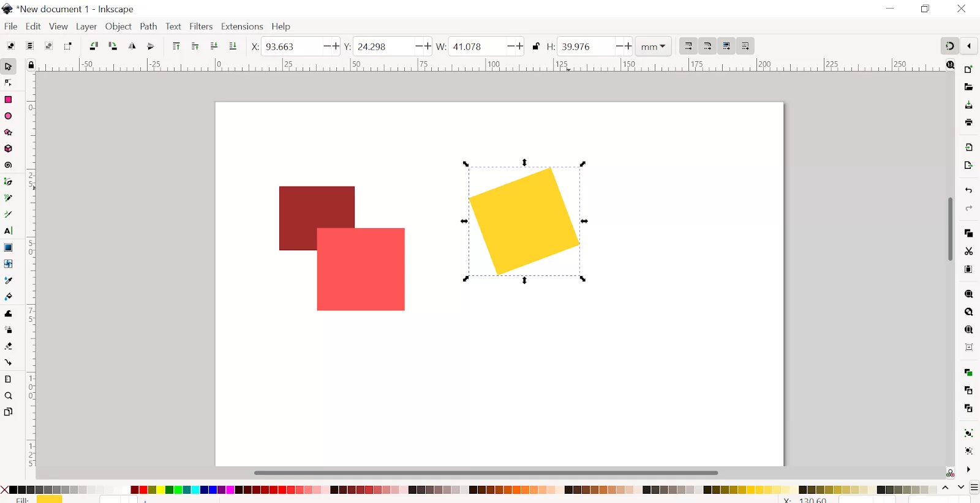
Task: Open the Extensions menu
Action: tap(242, 27)
